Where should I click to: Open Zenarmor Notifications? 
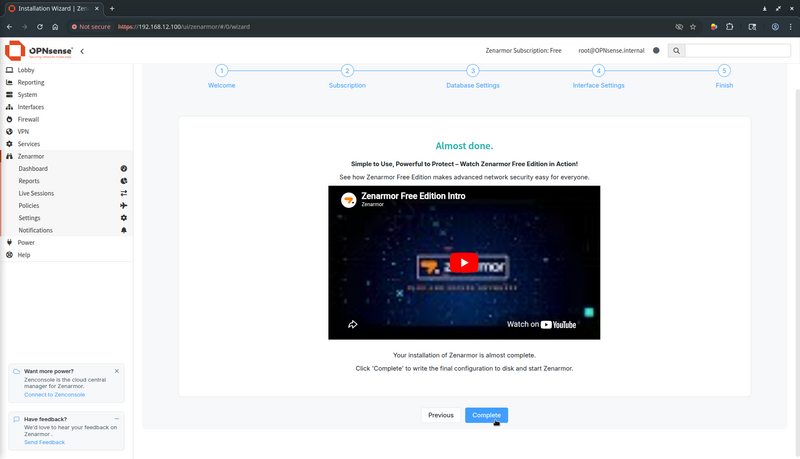click(x=36, y=230)
